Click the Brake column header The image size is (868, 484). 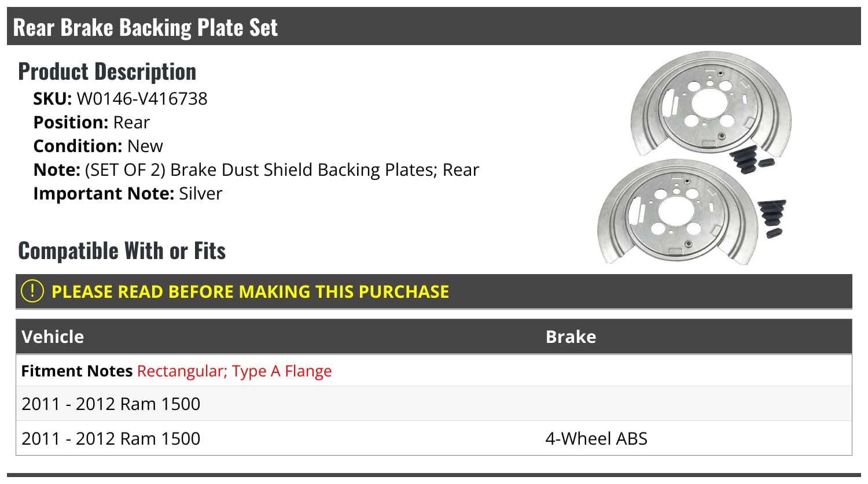571,337
